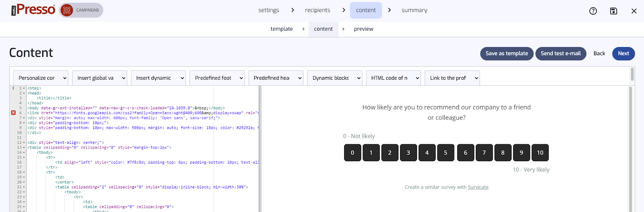644x212 pixels.
Task: Open the Link to the profile dropdown
Action: click(452, 78)
